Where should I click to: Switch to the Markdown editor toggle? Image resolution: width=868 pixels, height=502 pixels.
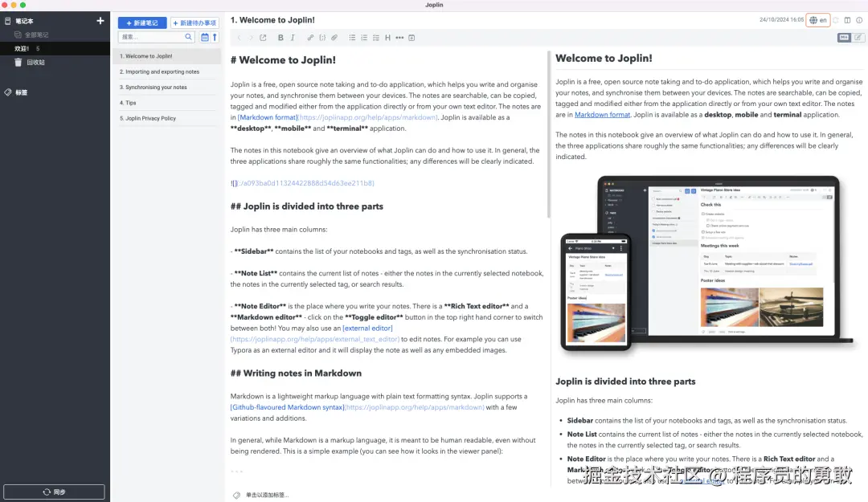click(x=844, y=38)
